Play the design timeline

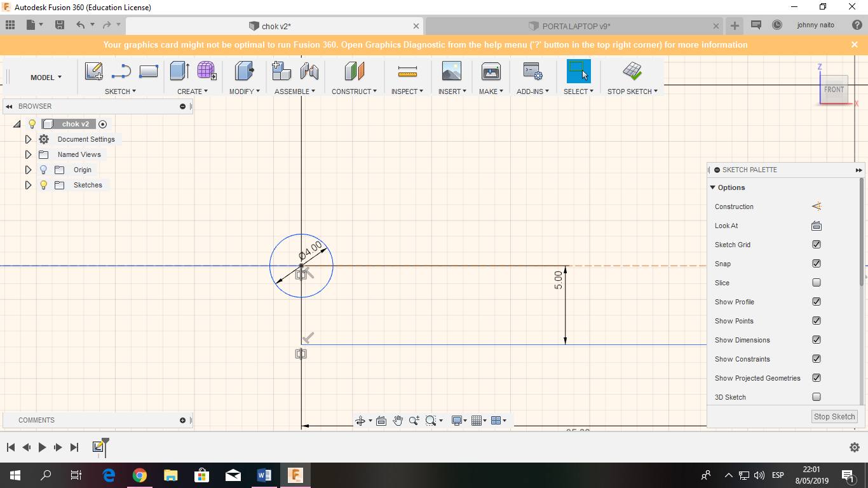click(x=42, y=447)
